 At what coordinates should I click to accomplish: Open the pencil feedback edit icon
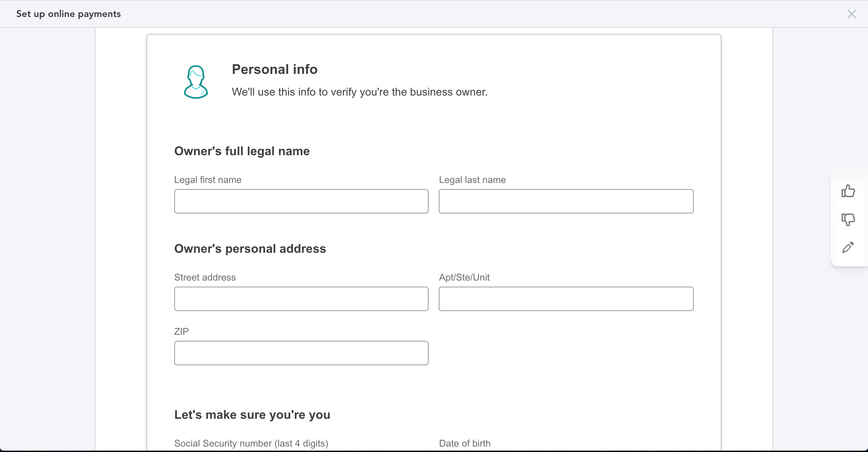coord(848,248)
